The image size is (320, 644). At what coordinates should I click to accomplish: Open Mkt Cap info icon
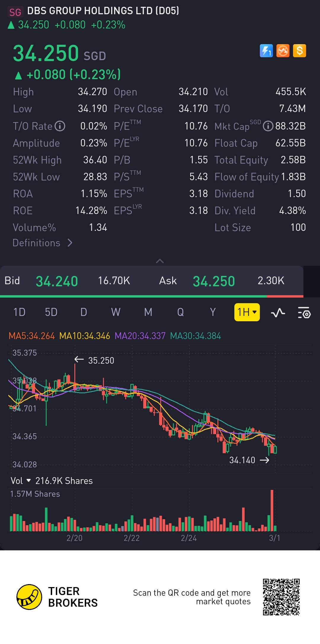pyautogui.click(x=268, y=126)
